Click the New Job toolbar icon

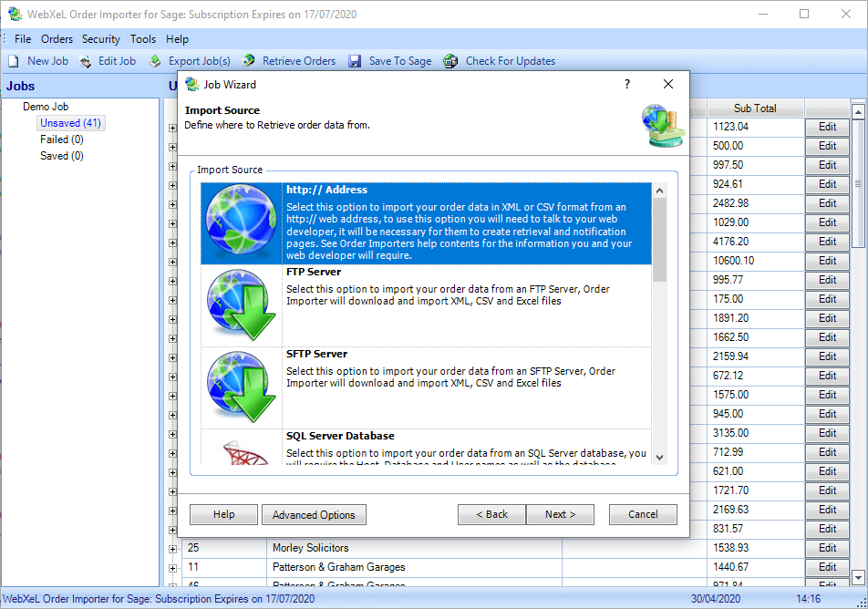(14, 61)
